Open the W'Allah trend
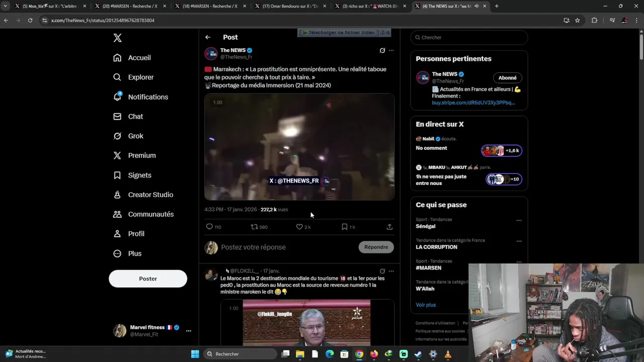644x362 pixels. pos(425,289)
